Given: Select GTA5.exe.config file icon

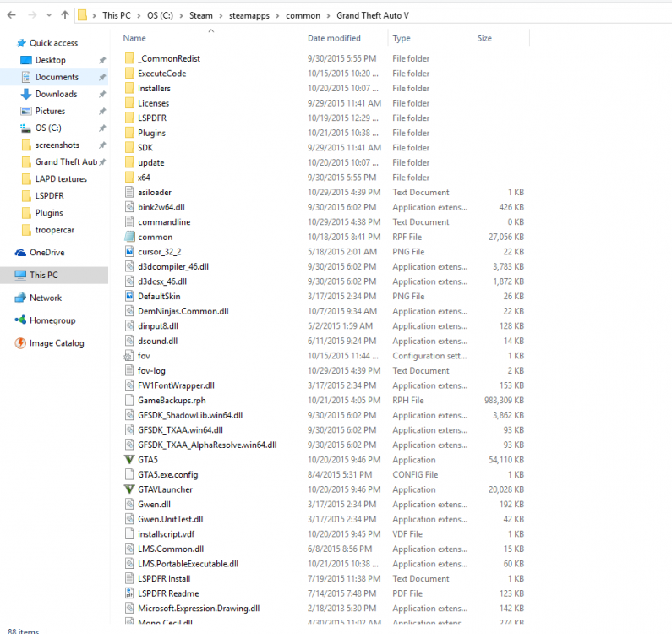Looking at the screenshot, I should coord(129,474).
